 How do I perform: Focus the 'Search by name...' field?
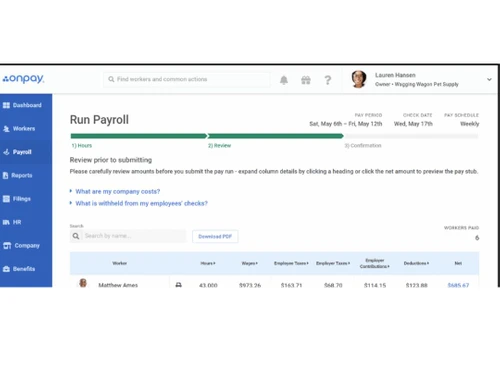pos(134,236)
